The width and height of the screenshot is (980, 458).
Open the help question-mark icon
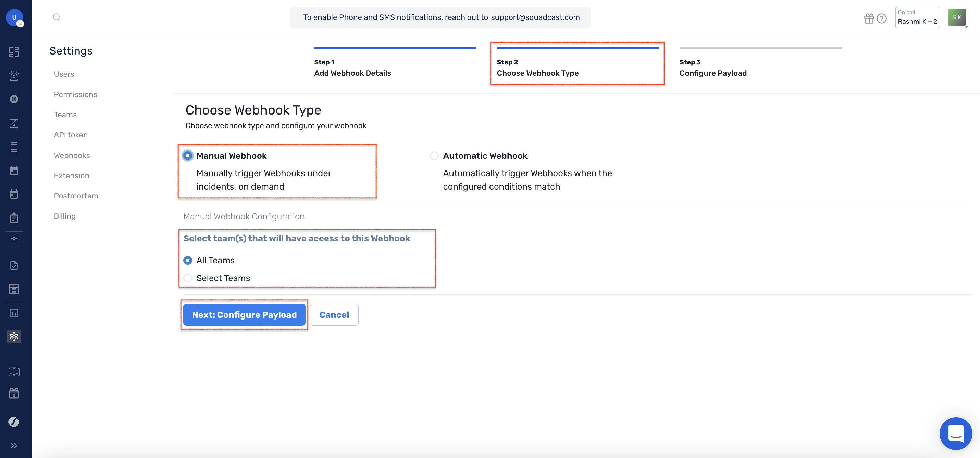(881, 18)
